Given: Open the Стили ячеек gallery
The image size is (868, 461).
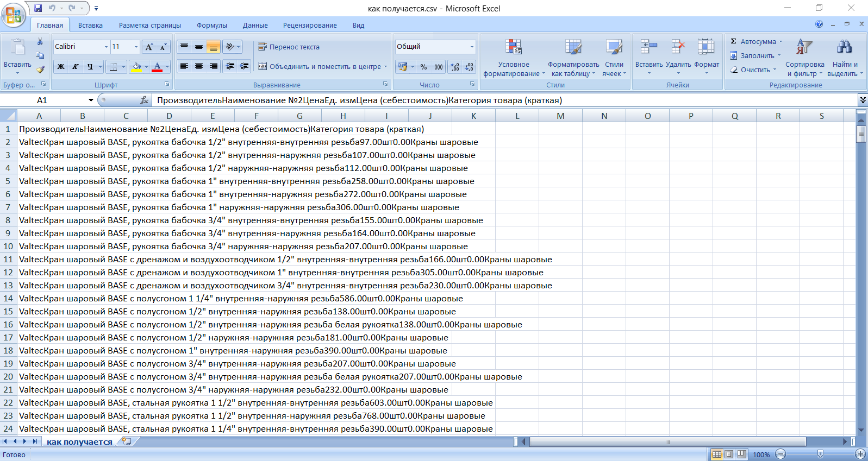Looking at the screenshot, I should point(614,58).
